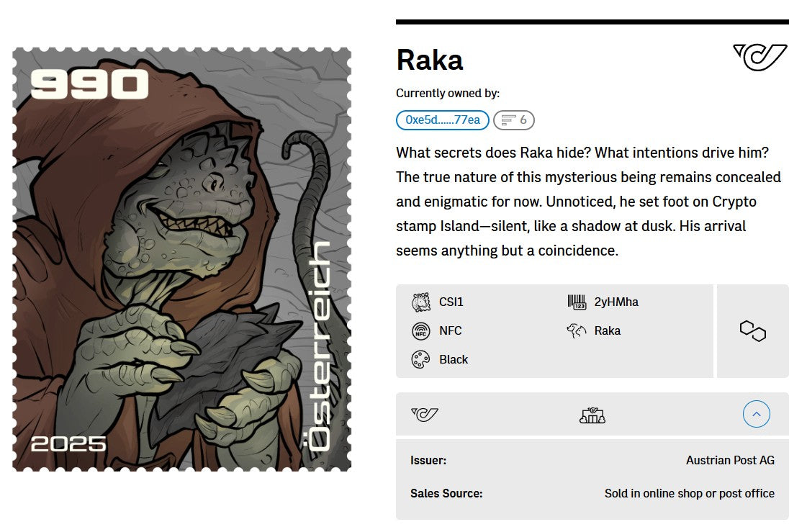Click the 990 Raka stamp image
The height and width of the screenshot is (532, 807).
click(x=180, y=259)
